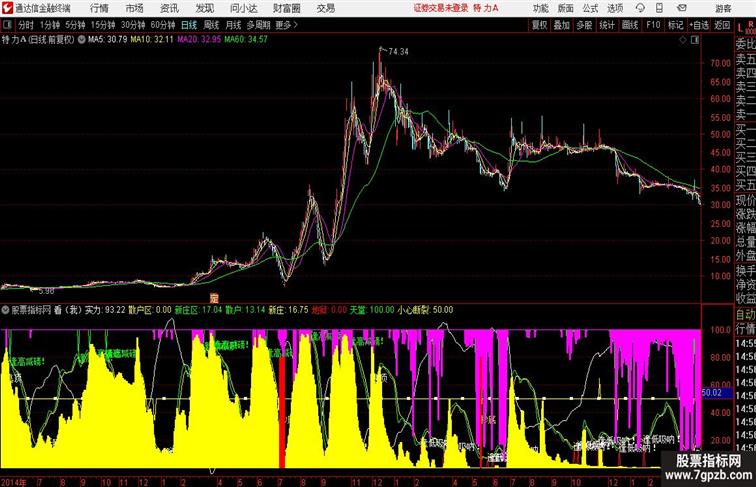The width and height of the screenshot is (756, 487).
Task: Click the 5.98 low price label
Action: click(46, 291)
